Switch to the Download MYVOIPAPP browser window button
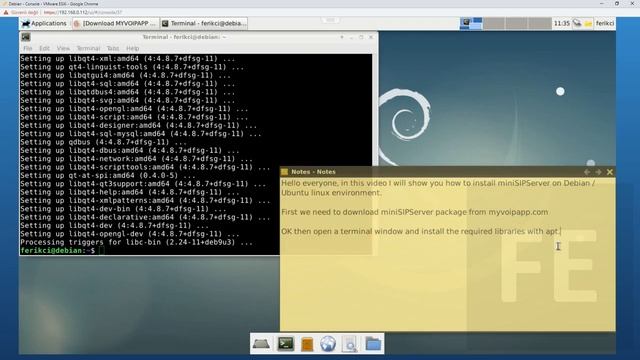 click(x=116, y=23)
